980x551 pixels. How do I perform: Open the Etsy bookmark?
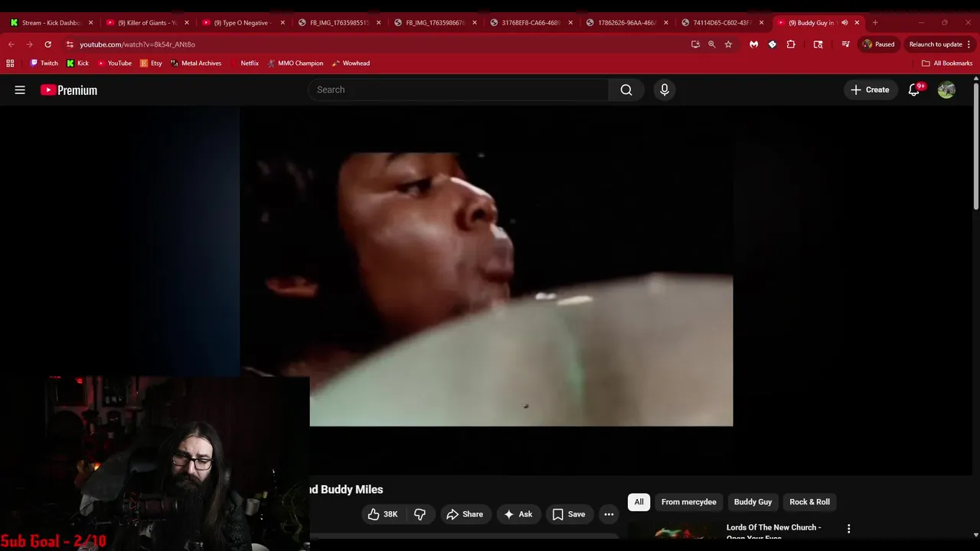pyautogui.click(x=151, y=64)
